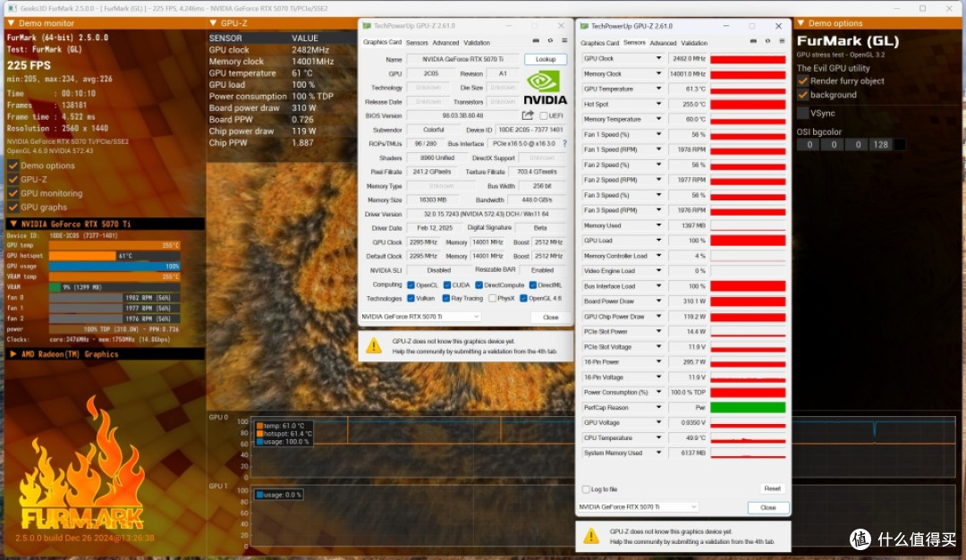Uncheck the GPU-Z checkbox in Demo monitor
The image size is (966, 560).
[13, 179]
